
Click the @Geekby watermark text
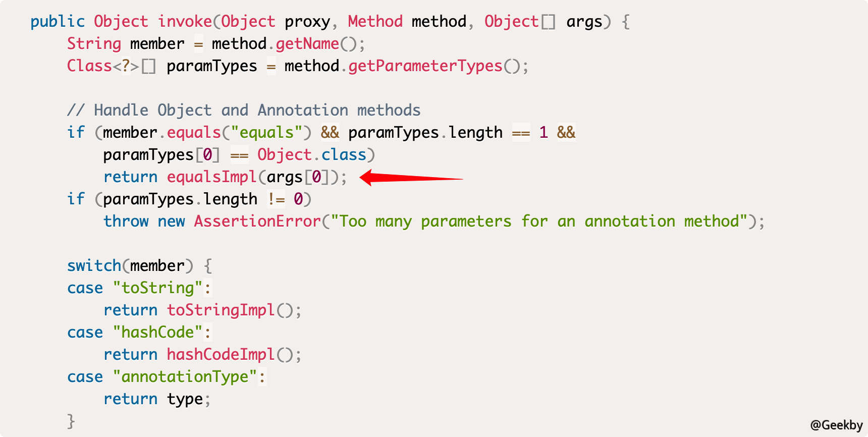point(836,425)
